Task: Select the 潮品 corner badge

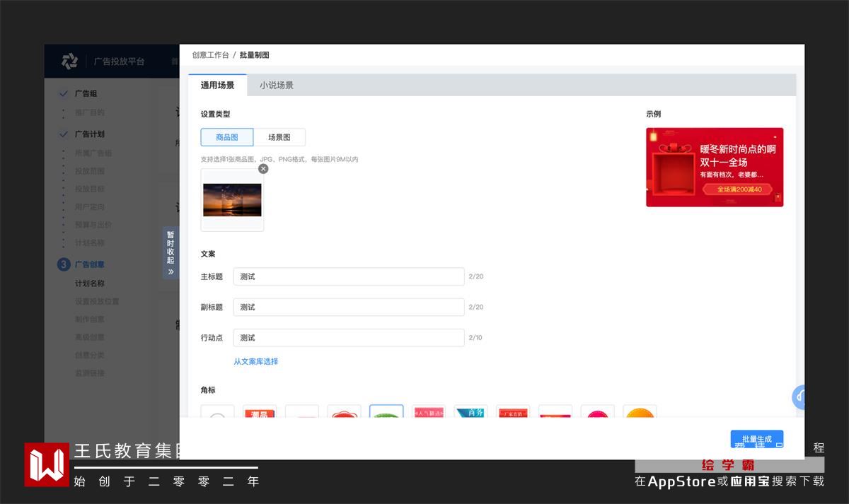Action: (x=260, y=411)
